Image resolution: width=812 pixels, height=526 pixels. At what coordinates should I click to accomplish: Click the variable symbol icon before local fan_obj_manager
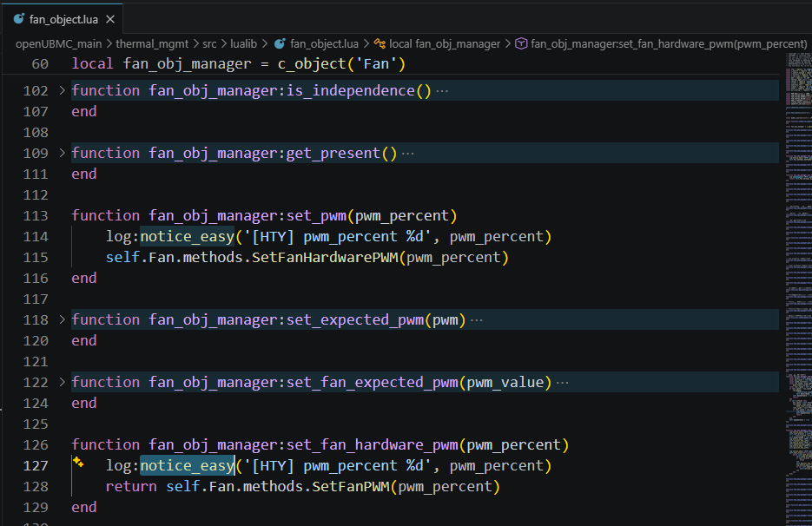380,43
